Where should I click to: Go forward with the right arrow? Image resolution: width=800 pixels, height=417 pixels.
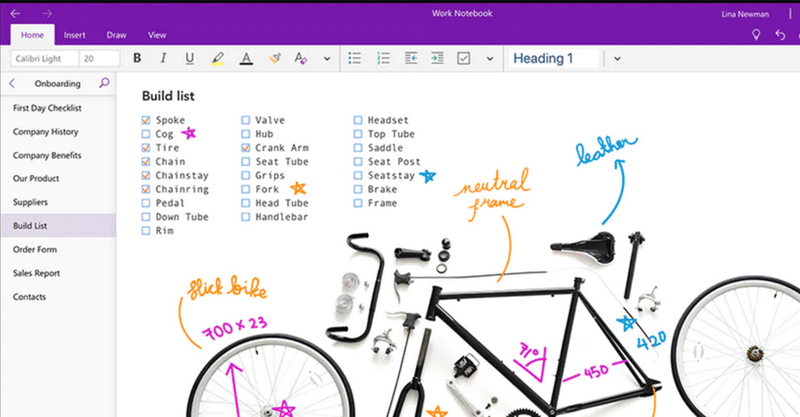(x=47, y=13)
